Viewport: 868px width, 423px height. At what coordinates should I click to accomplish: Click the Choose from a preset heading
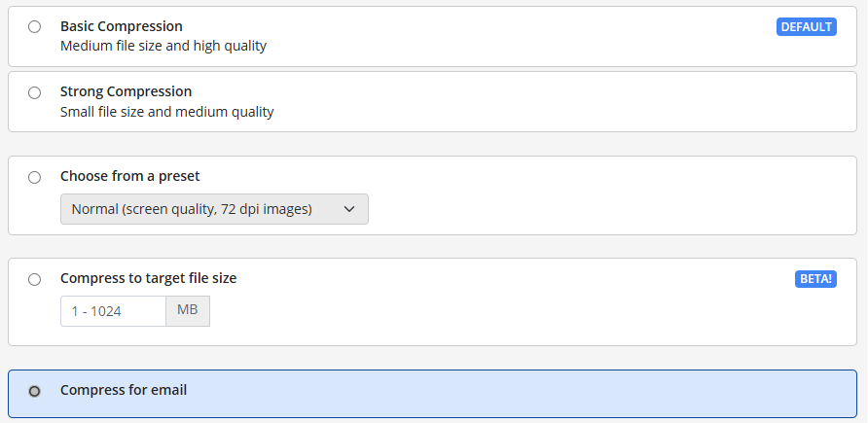coord(129,177)
